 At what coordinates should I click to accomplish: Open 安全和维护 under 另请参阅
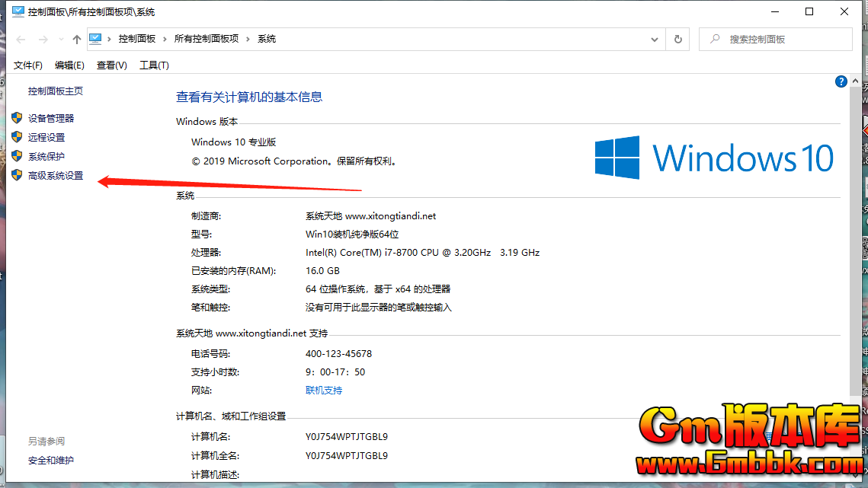click(51, 460)
